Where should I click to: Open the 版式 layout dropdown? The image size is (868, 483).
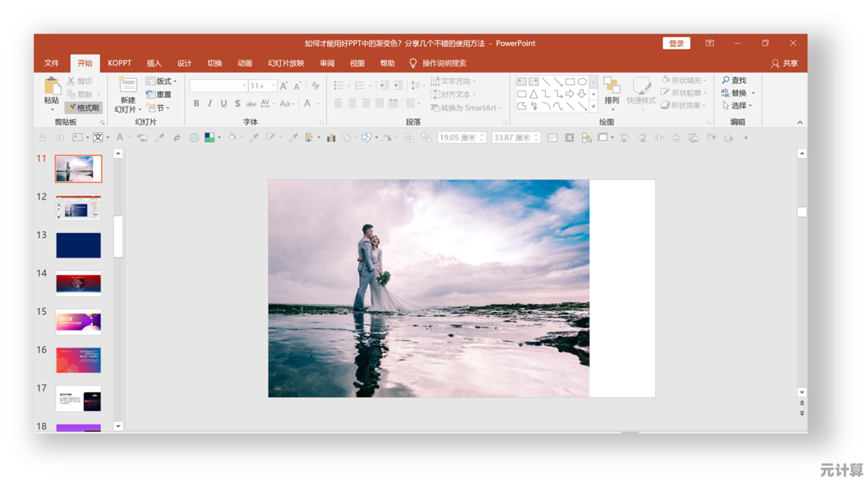click(161, 81)
